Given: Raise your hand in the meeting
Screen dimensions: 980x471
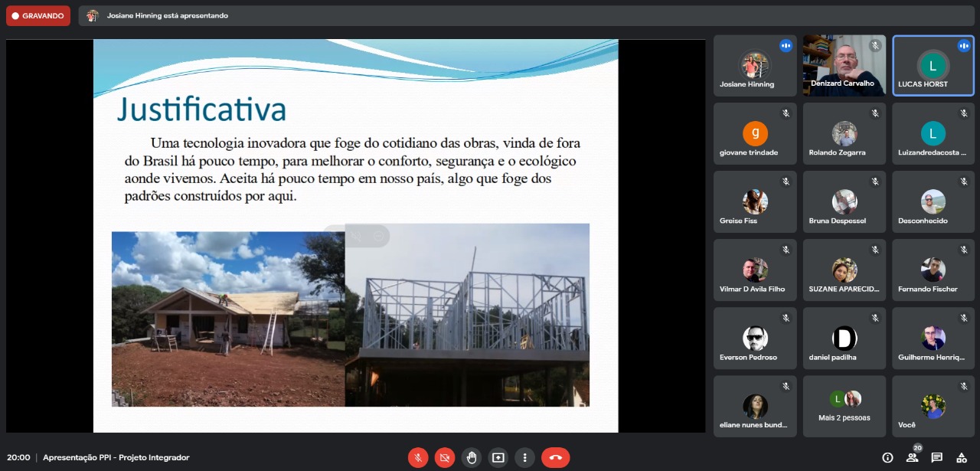Looking at the screenshot, I should (471, 457).
